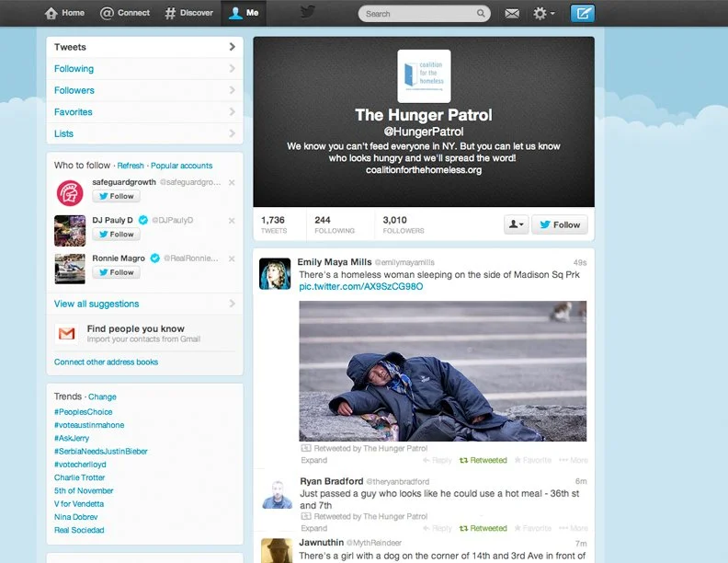Click the Twitter bird logo in top bar

(307, 12)
